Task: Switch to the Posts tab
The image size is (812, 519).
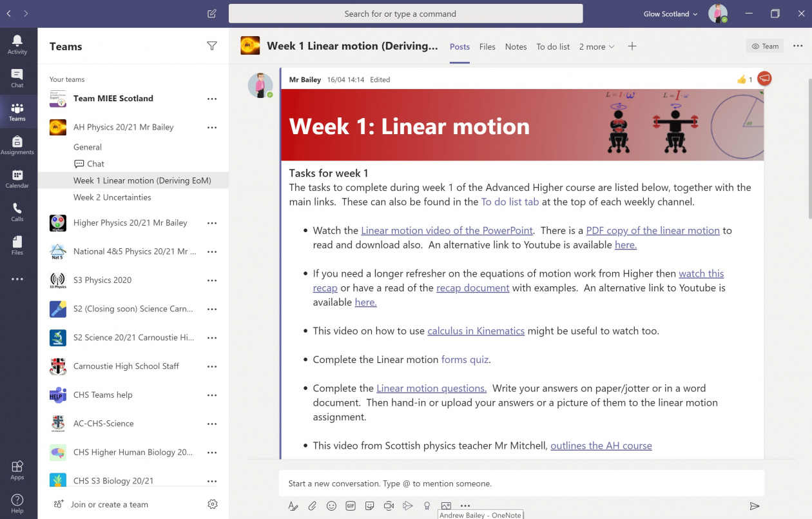Action: (x=459, y=46)
